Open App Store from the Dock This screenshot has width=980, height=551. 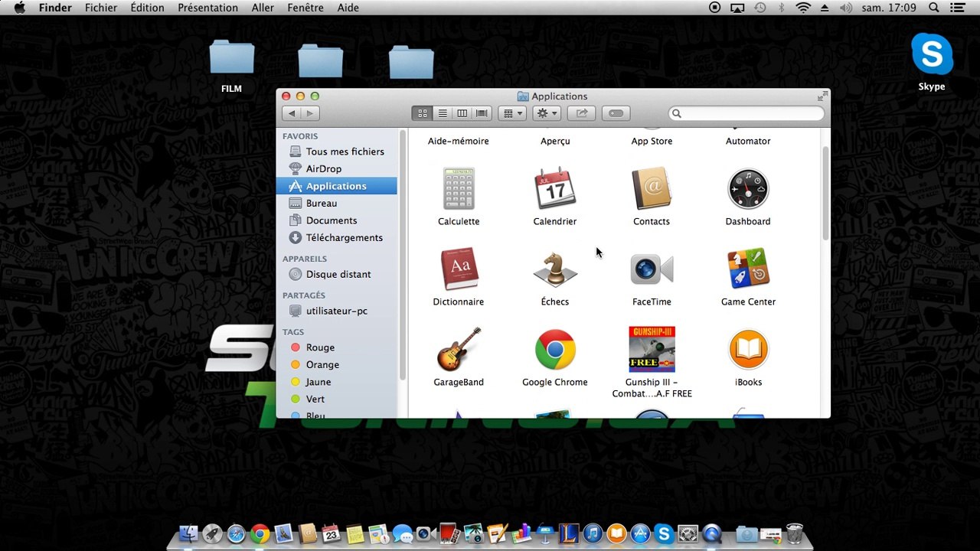click(x=640, y=534)
